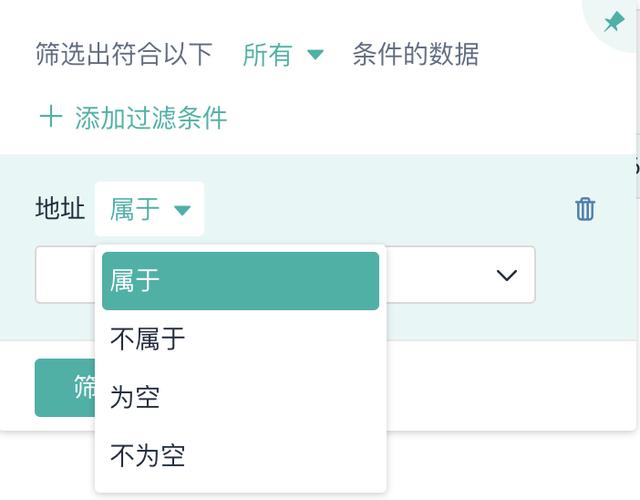Click the 地址 field label
The height and width of the screenshot is (500, 640).
(x=59, y=209)
